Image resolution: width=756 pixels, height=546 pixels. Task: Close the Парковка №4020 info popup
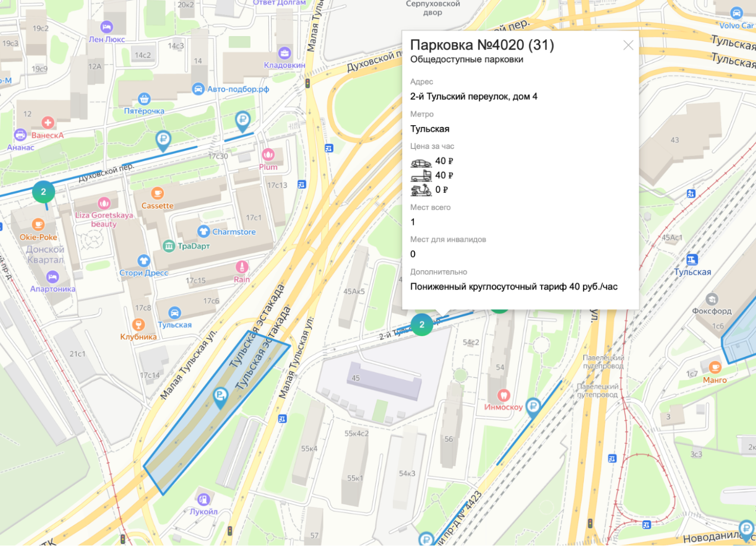click(x=628, y=45)
